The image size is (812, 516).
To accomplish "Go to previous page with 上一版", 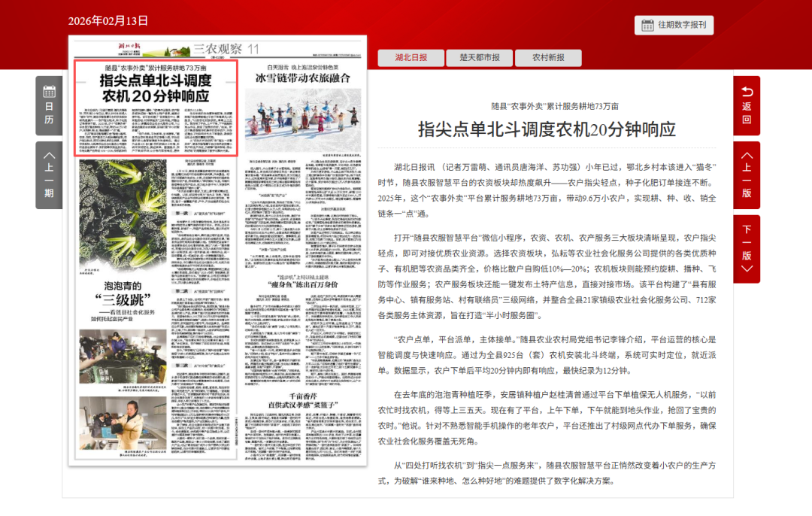I will pyautogui.click(x=747, y=175).
